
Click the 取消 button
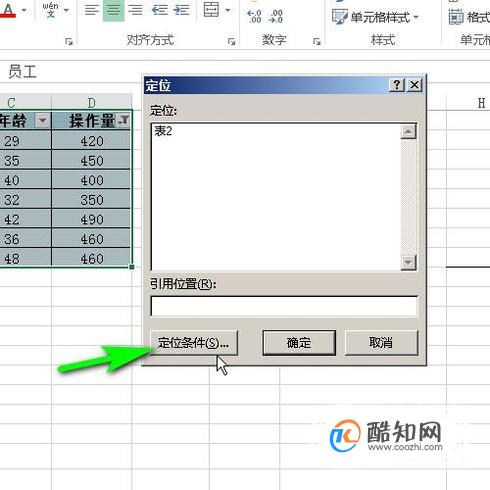381,343
